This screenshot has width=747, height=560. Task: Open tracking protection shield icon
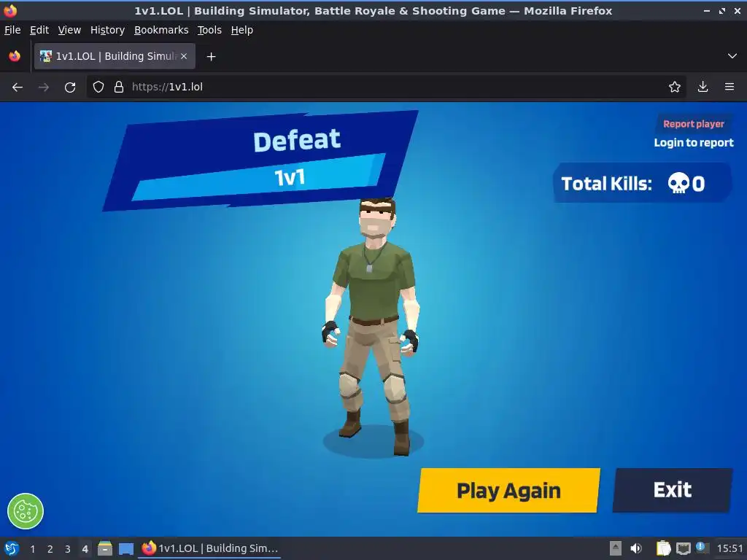(98, 87)
